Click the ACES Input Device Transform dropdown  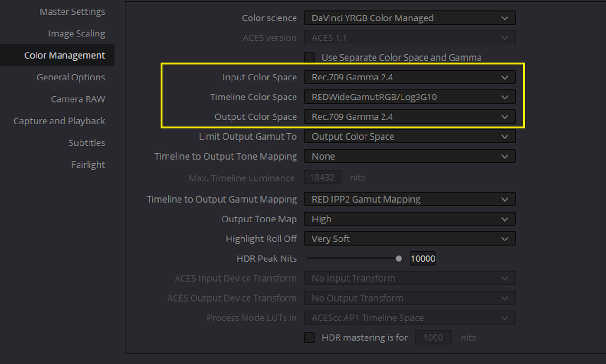410,278
